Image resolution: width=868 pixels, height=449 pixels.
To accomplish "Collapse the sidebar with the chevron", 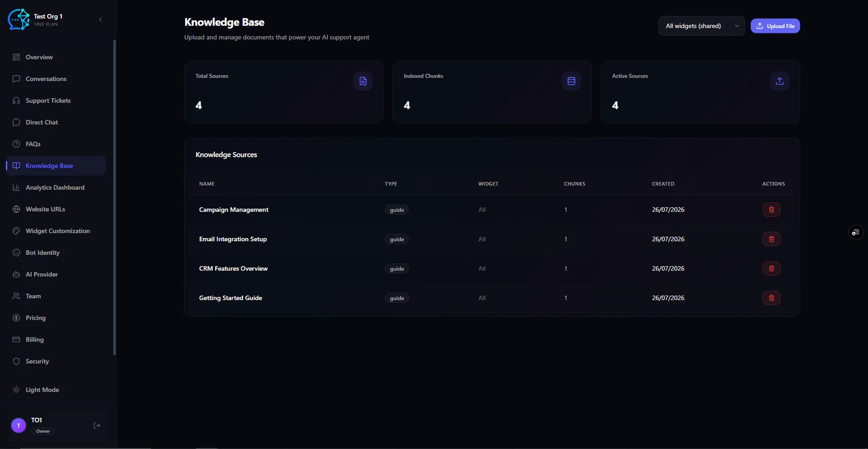I will pyautogui.click(x=100, y=20).
